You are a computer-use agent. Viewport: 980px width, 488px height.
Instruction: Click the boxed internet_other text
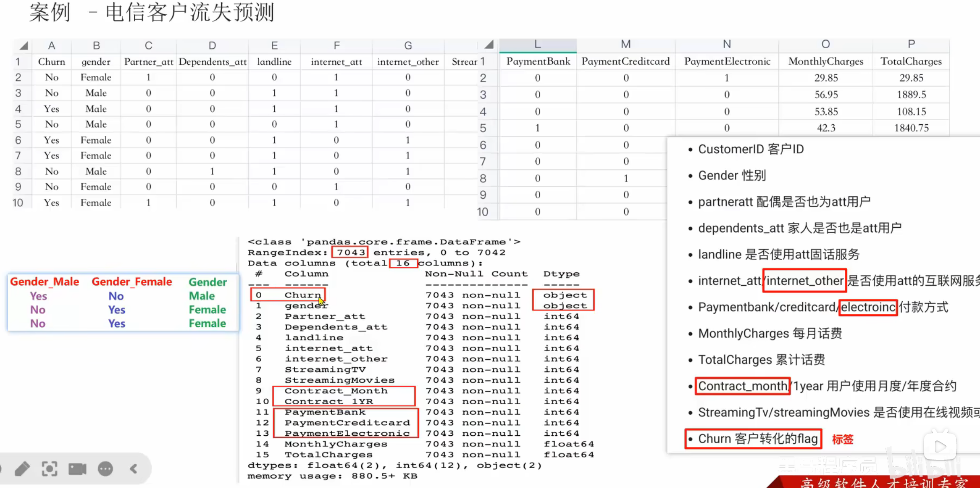point(804,280)
